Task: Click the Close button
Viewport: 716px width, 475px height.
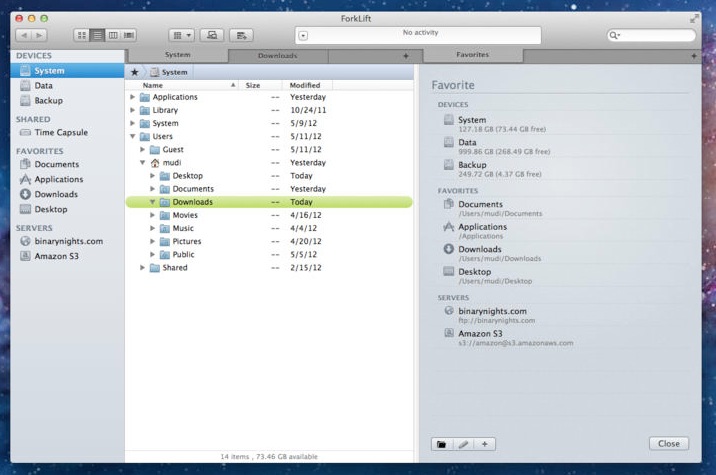Action: pos(668,444)
